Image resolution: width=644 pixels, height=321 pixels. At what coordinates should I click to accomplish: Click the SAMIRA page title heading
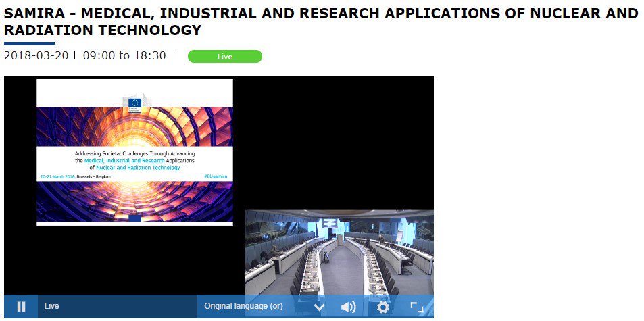click(x=320, y=22)
